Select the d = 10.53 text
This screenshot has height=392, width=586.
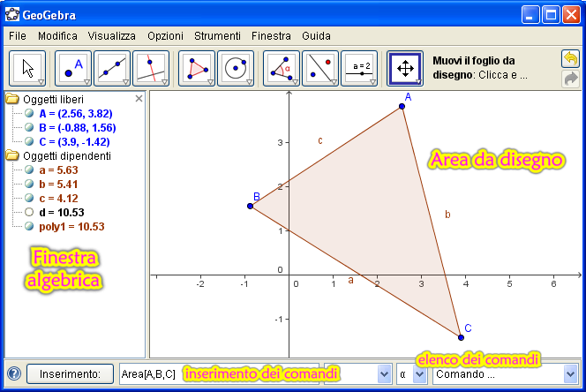coord(62,213)
